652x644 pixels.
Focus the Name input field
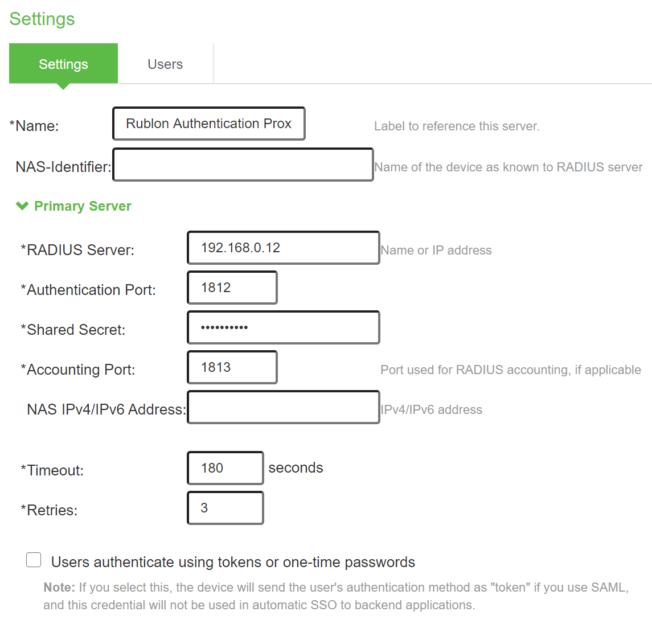click(x=208, y=124)
